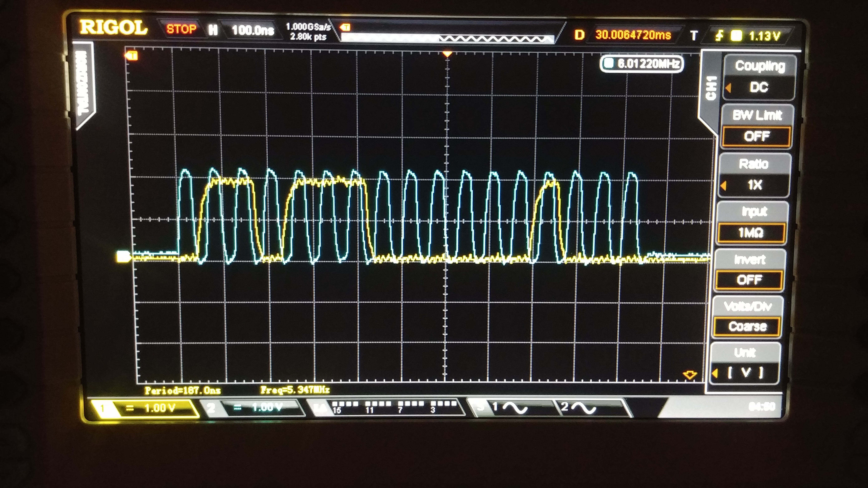
Task: Toggle the Coarse Volts/Div setting
Action: click(747, 326)
